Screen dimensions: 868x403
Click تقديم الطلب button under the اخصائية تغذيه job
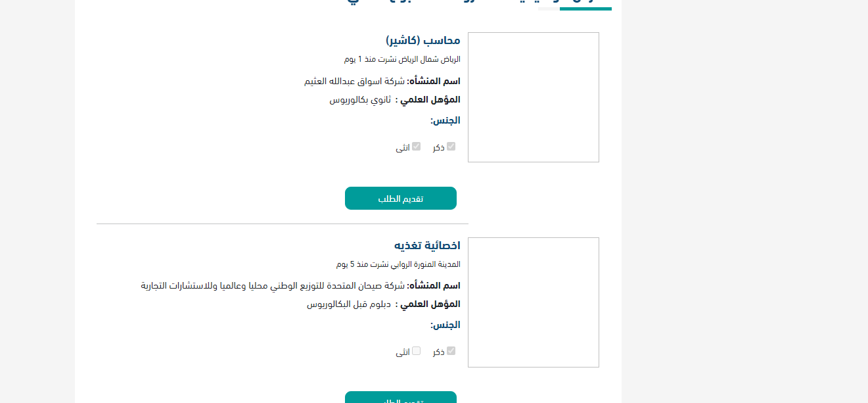401,398
